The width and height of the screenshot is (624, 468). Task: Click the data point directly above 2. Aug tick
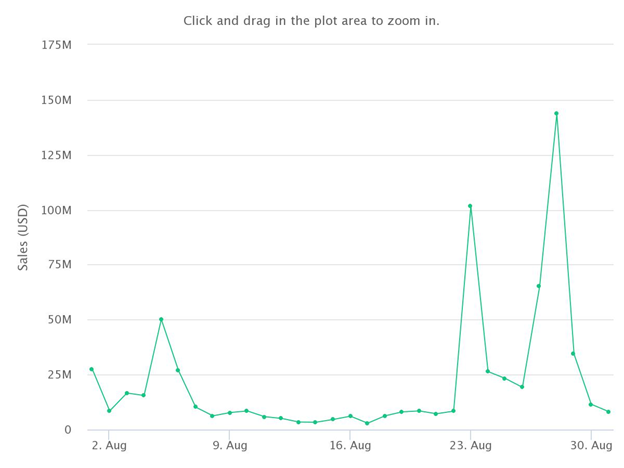(109, 411)
